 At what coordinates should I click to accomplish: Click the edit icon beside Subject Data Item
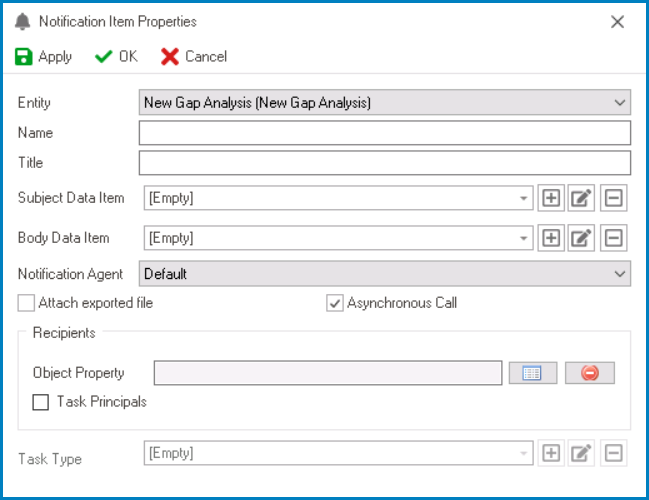(x=582, y=198)
